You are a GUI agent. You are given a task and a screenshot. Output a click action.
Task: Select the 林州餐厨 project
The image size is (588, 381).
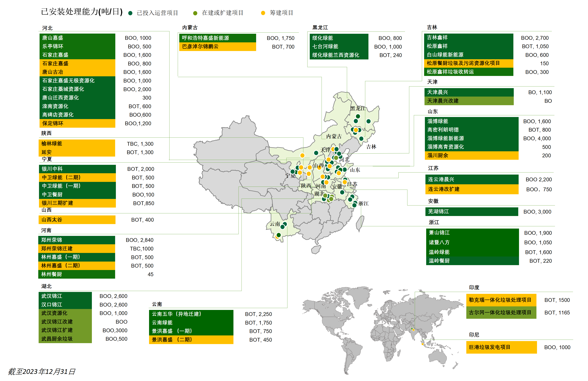76,274
